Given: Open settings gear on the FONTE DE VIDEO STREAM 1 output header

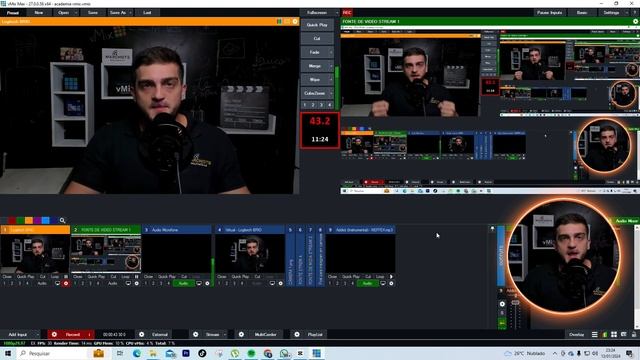Looking at the screenshot, I should pos(636,21).
